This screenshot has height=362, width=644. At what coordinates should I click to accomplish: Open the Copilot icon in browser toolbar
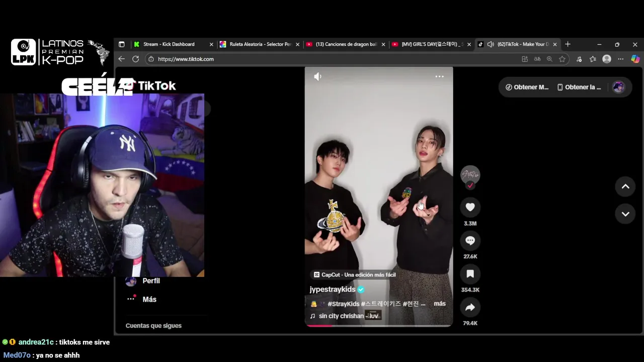(635, 59)
